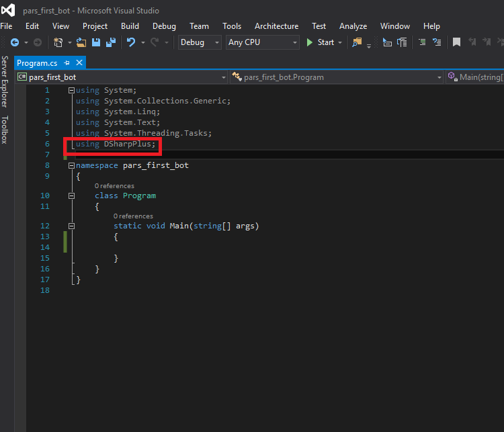Select the Program.cs editor tab
Image resolution: width=504 pixels, height=432 pixels.
point(37,63)
